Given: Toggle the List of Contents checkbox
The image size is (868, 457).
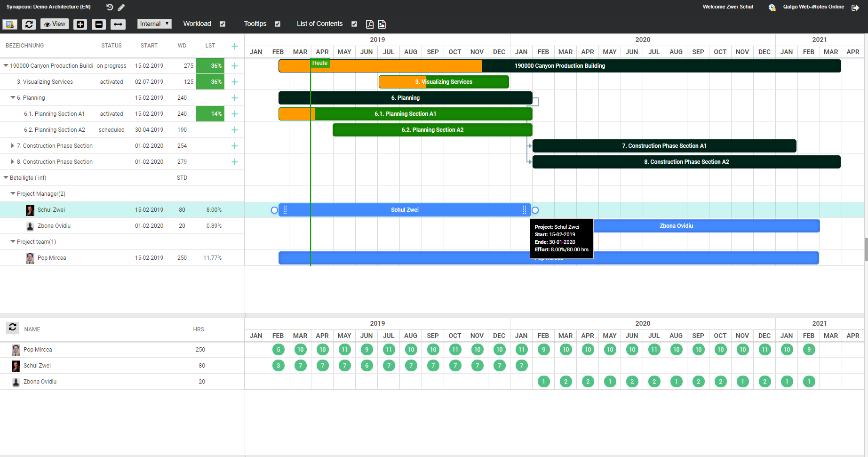Looking at the screenshot, I should click(x=354, y=24).
